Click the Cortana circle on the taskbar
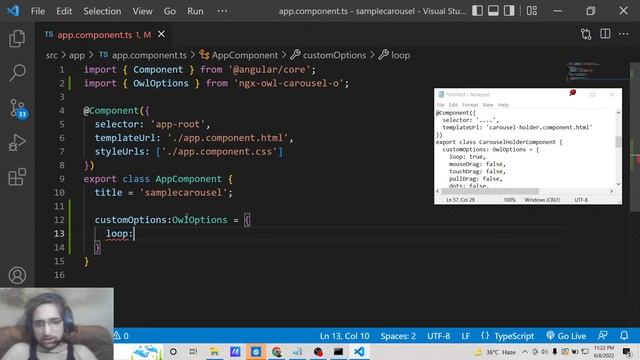This screenshot has height=360, width=640. pos(173,351)
